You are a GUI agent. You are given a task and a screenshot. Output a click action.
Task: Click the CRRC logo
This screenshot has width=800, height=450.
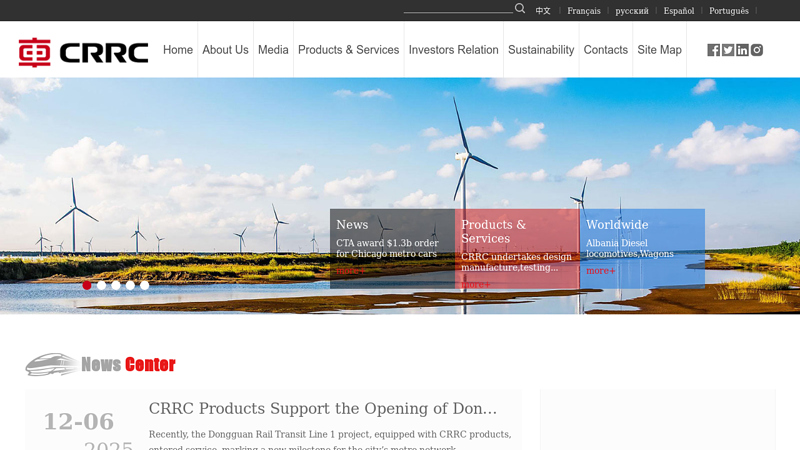pos(83,52)
